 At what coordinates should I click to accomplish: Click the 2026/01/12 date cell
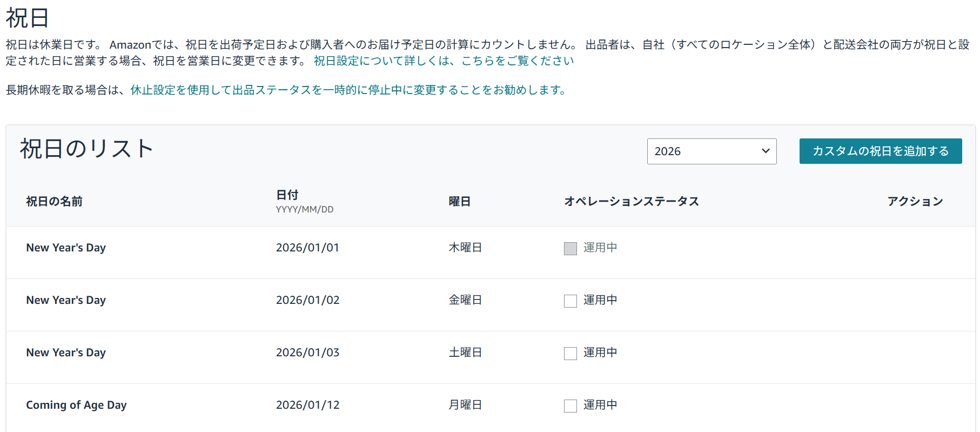pos(307,405)
